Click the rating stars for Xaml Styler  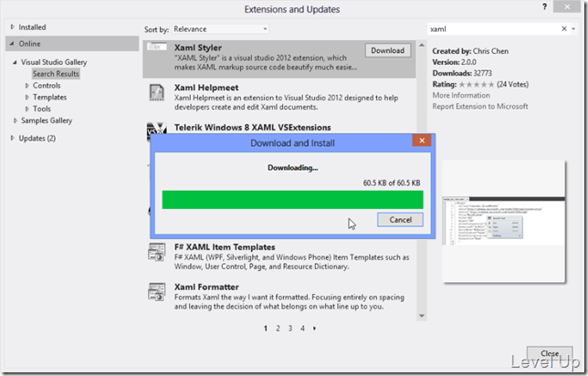(x=477, y=84)
